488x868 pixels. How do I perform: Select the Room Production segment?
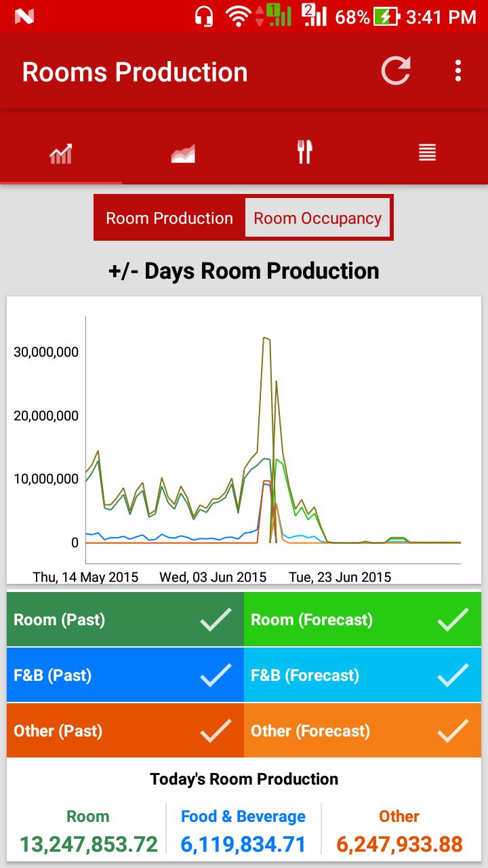click(x=169, y=218)
